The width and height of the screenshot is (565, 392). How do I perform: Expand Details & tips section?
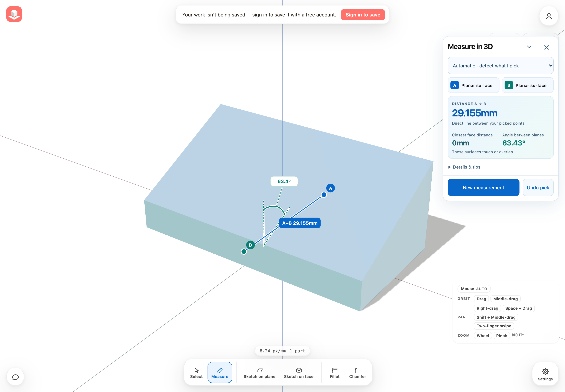point(464,167)
